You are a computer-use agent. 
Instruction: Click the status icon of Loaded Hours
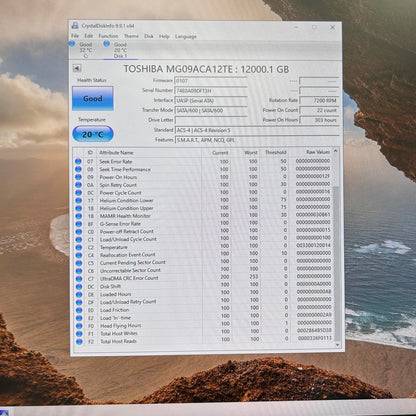click(79, 295)
